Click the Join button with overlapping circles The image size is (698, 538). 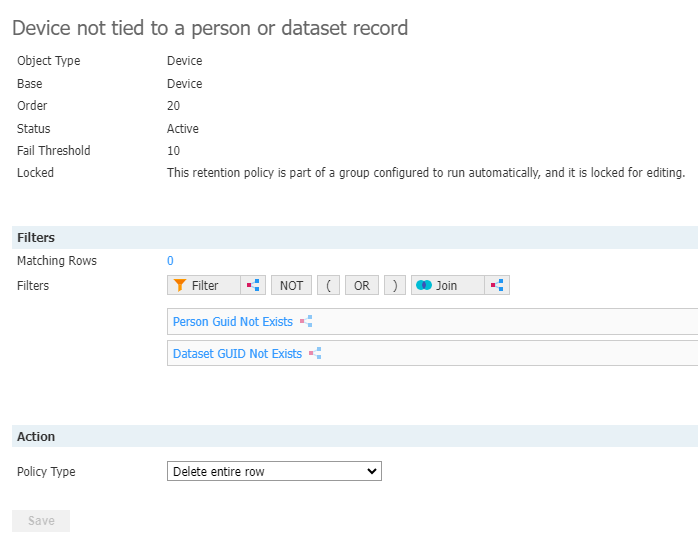pos(448,285)
